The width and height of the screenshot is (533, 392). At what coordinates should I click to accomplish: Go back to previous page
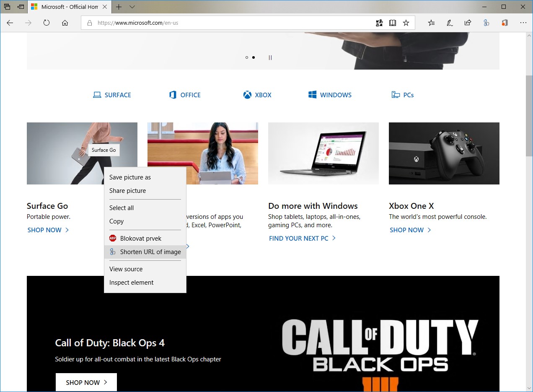click(10, 23)
